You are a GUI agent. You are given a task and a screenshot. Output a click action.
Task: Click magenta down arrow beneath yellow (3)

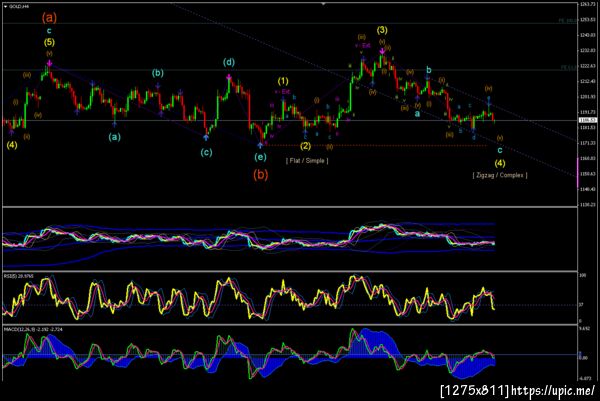(382, 51)
